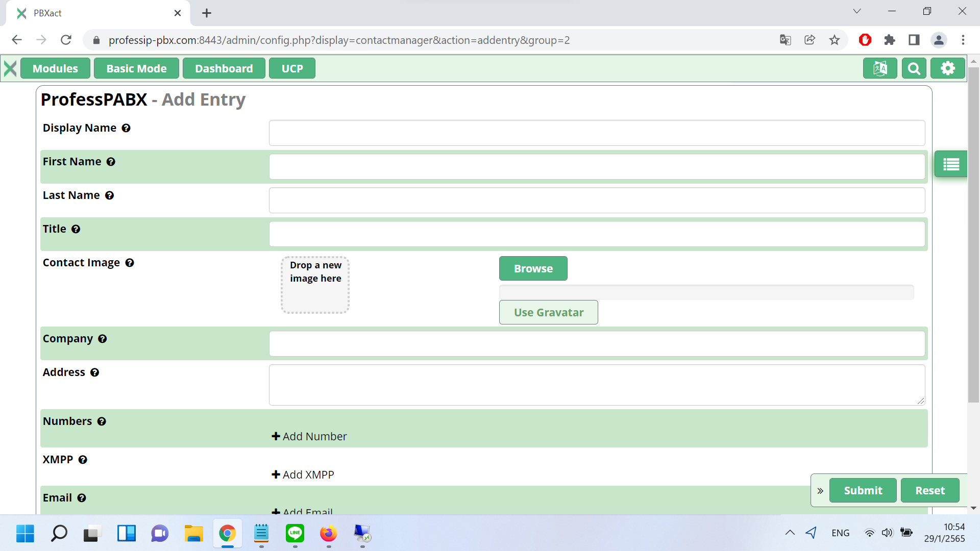Show help for Display Name
The width and height of the screenshot is (980, 551).
(x=126, y=128)
